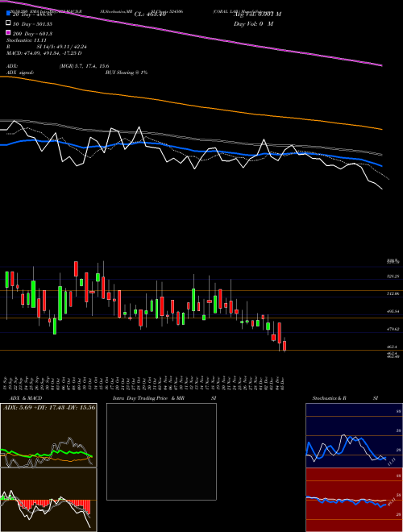Click the 'CL: 463.40' closing price label
Viewport: 403px width, 532px height.
point(150,15)
